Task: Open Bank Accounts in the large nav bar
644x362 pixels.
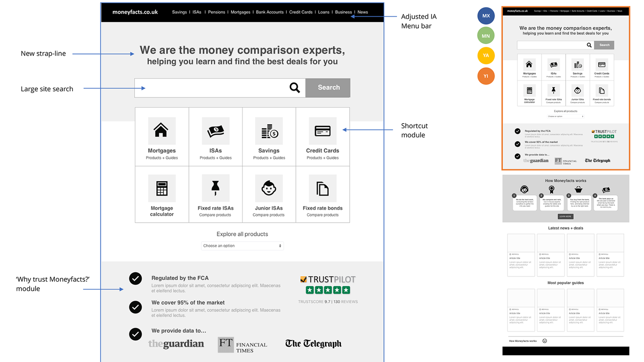Action: [x=270, y=12]
